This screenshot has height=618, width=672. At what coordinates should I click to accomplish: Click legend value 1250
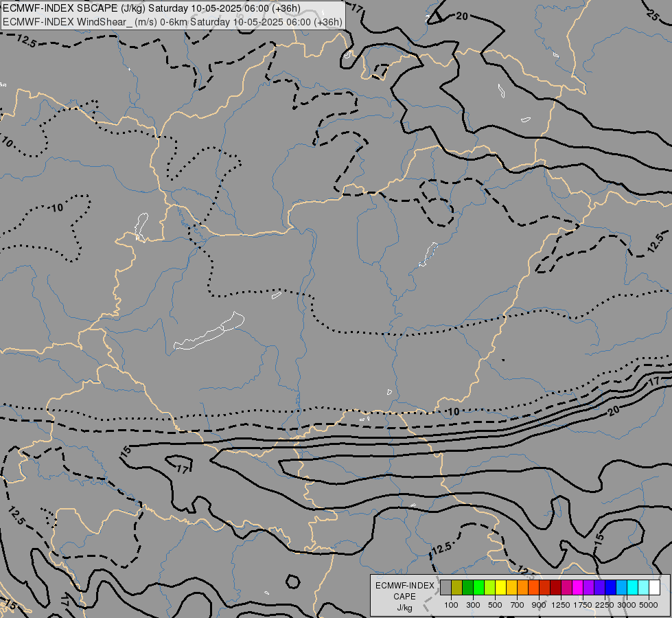[561, 605]
